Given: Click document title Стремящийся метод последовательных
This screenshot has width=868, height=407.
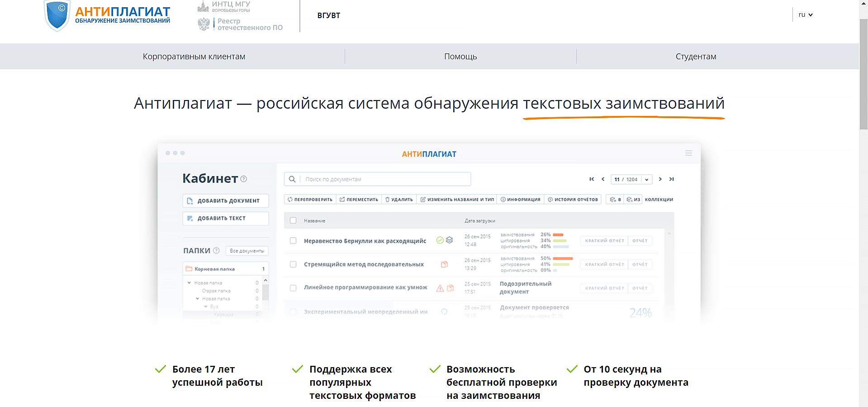Looking at the screenshot, I should tap(364, 264).
